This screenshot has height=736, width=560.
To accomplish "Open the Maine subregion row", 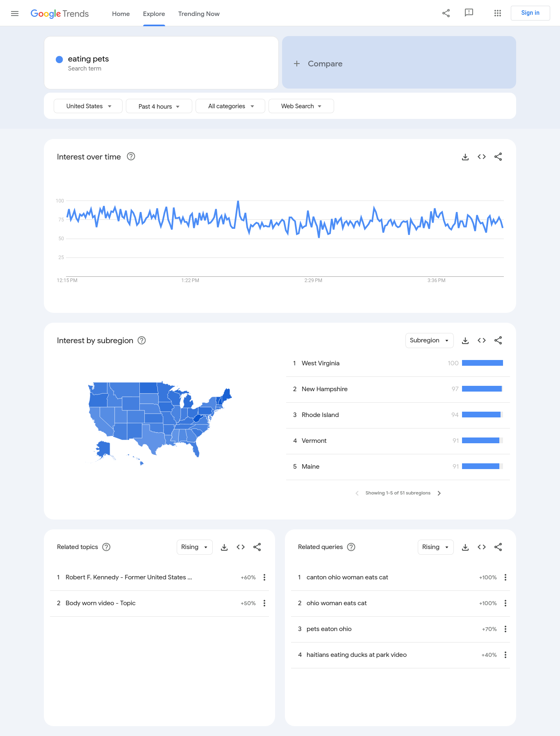I will pos(398,467).
